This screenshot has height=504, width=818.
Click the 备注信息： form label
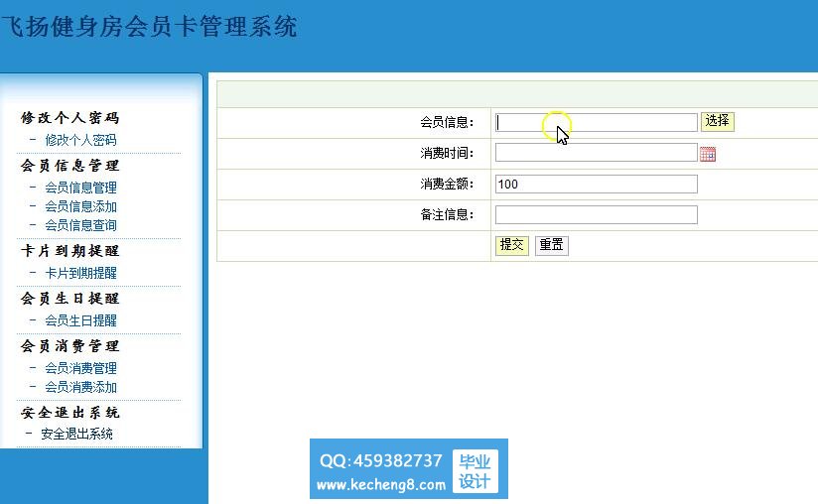pyautogui.click(x=447, y=214)
